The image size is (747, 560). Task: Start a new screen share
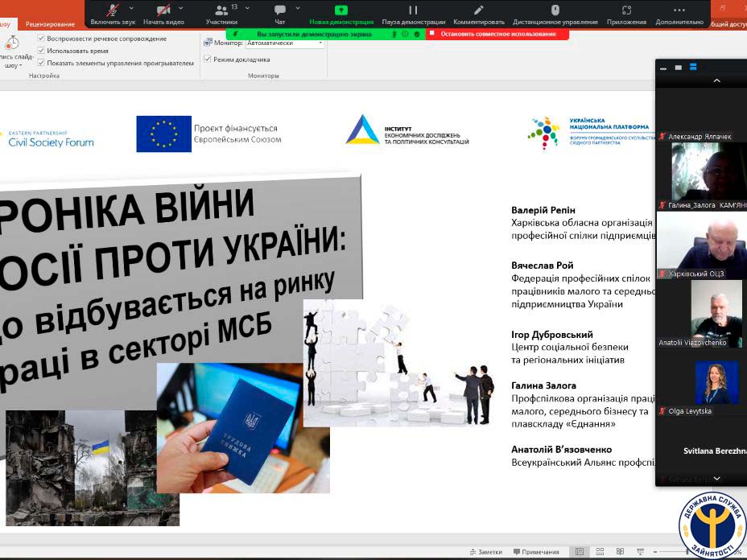340,11
